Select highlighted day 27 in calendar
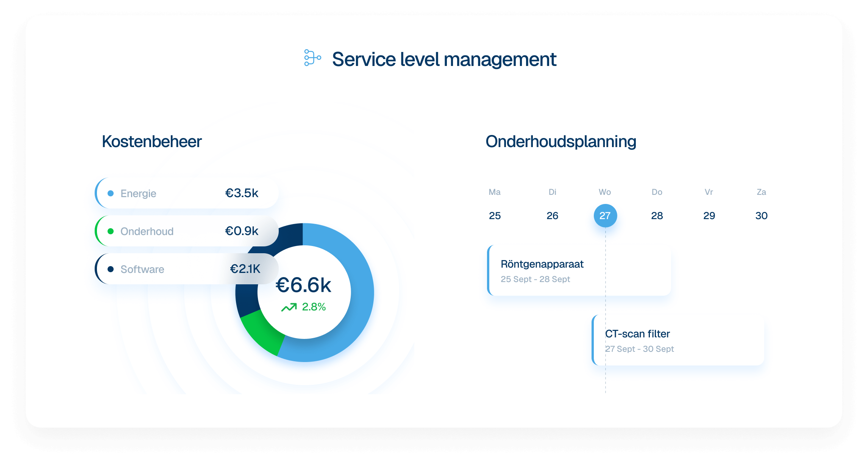The width and height of the screenshot is (868, 464). 605,216
